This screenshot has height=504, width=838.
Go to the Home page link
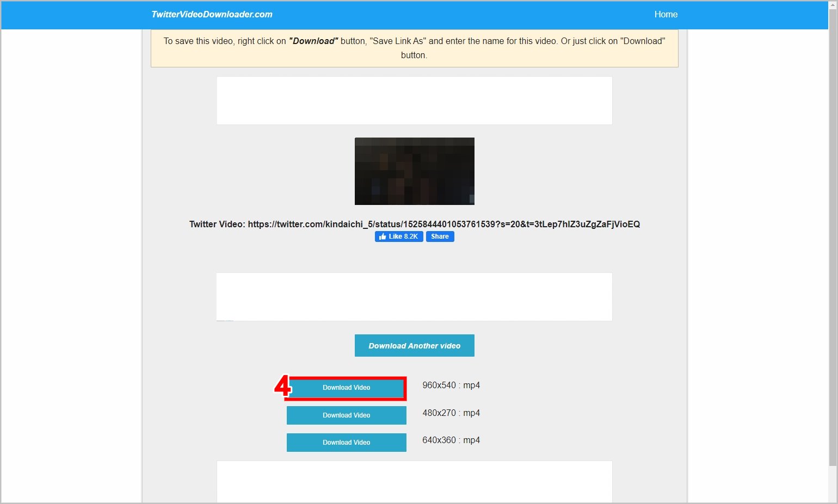pyautogui.click(x=666, y=15)
